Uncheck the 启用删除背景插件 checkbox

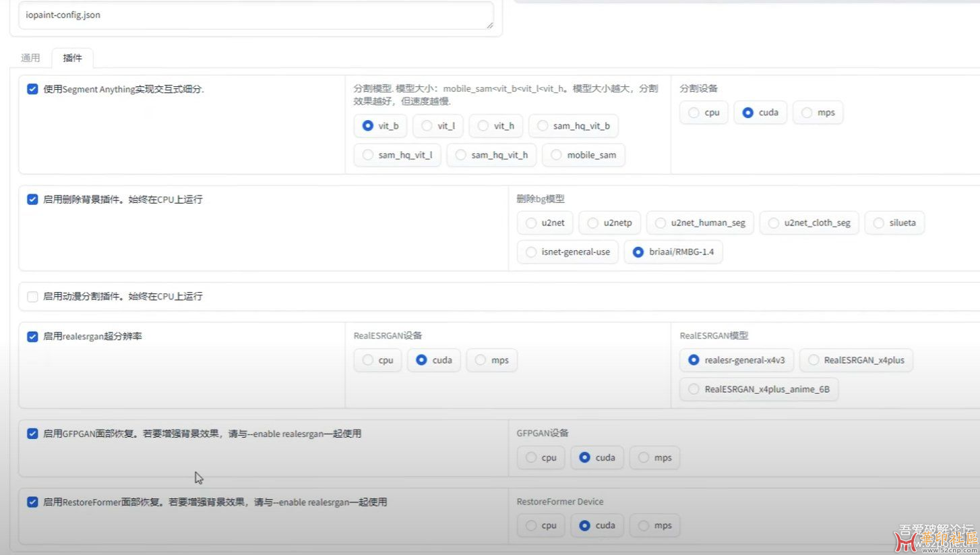pyautogui.click(x=32, y=200)
